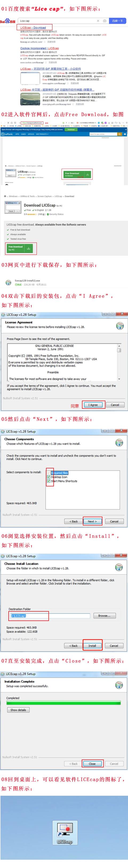This screenshot has width=128, height=868.
Task: Click the Baidu logo icon
Action: pos(7,21)
